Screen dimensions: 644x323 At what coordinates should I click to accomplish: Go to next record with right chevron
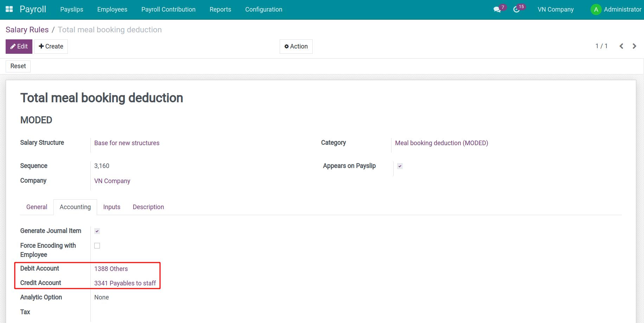click(x=634, y=46)
